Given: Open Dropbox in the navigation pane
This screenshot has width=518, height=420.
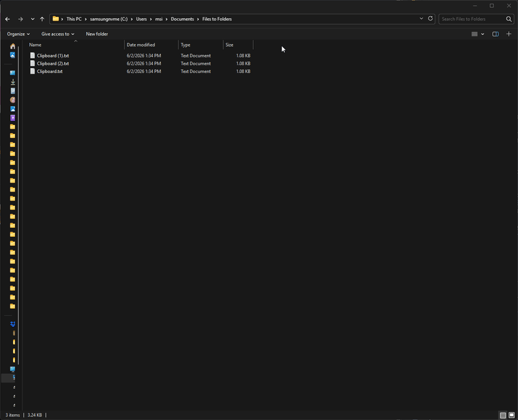Looking at the screenshot, I should click(12, 324).
